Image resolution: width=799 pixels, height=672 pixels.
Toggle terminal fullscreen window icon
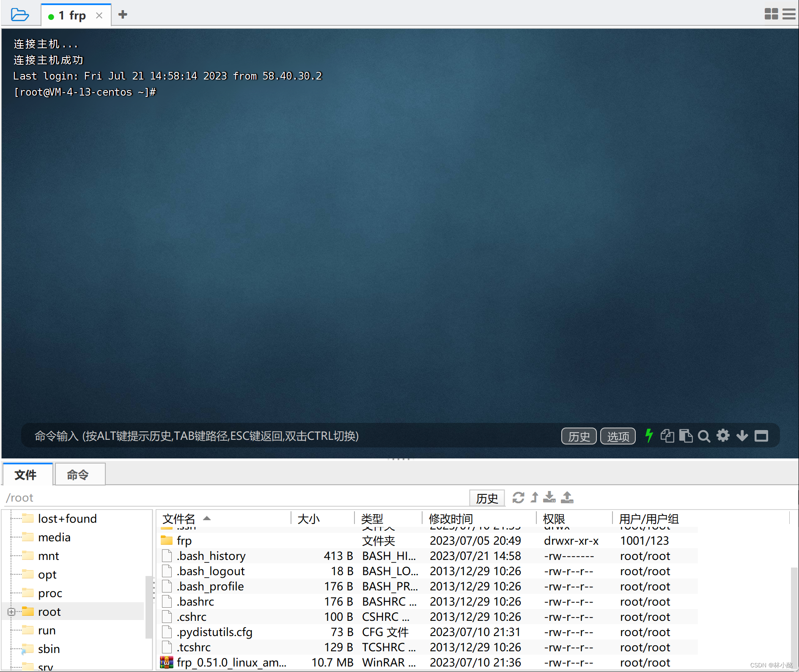[761, 436]
